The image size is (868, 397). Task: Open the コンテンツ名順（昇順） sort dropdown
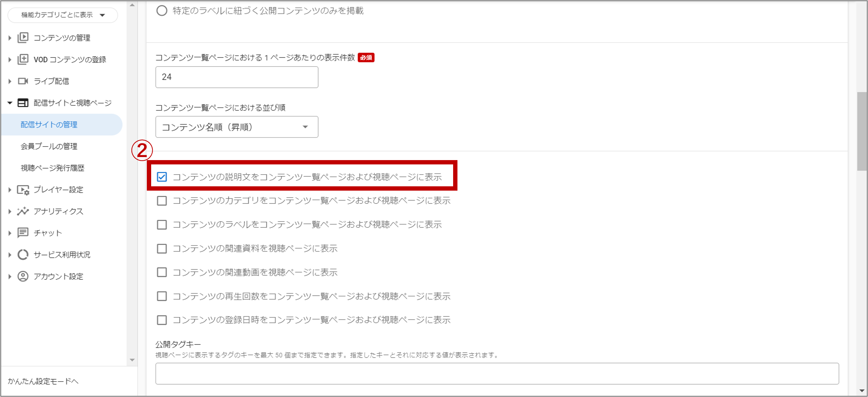pyautogui.click(x=237, y=127)
